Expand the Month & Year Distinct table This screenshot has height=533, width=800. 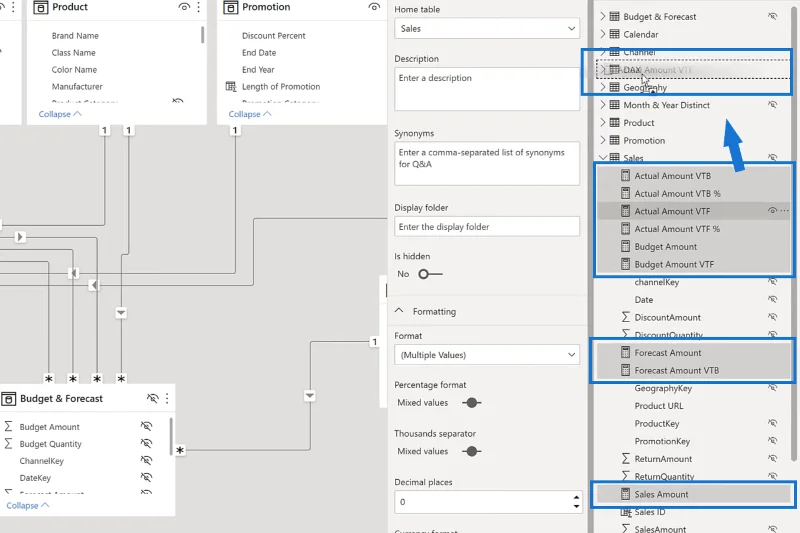tap(603, 105)
